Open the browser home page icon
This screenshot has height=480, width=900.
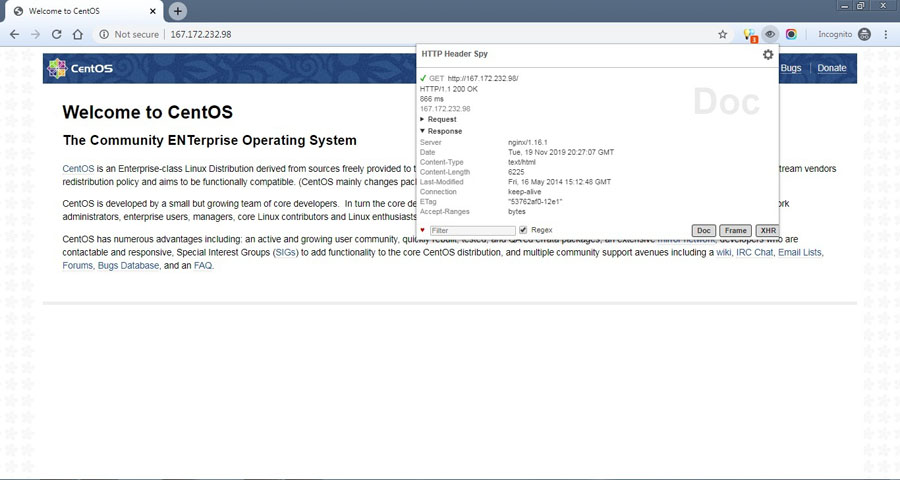[77, 34]
